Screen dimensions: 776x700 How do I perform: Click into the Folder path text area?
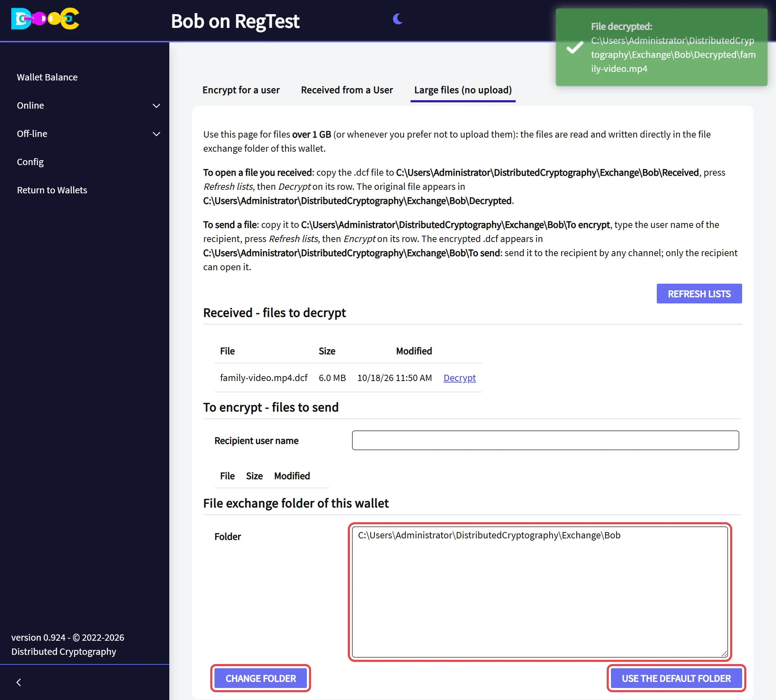click(x=540, y=592)
